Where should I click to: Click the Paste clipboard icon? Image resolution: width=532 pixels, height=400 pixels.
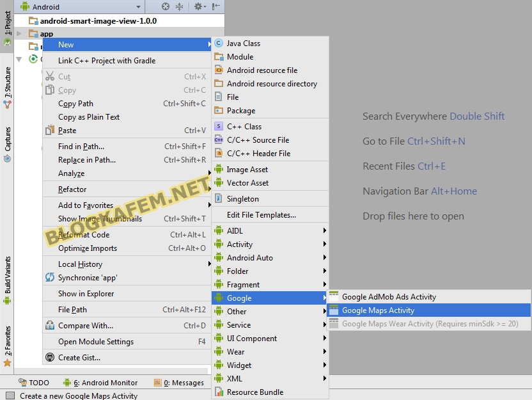50,130
